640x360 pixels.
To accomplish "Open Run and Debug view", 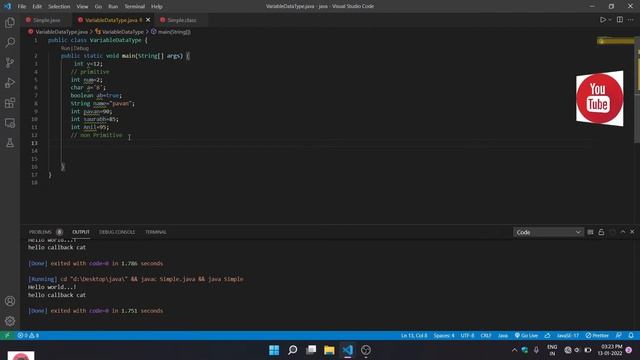I will (x=10, y=82).
